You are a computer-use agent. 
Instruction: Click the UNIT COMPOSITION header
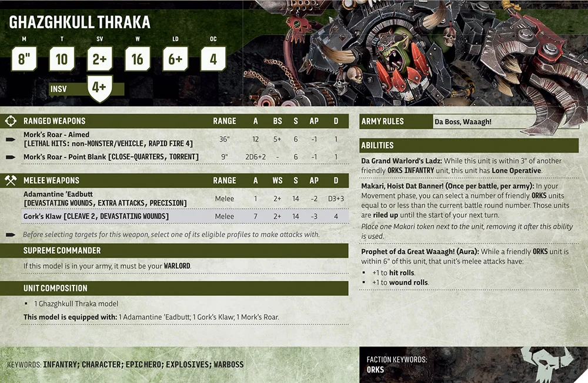(x=55, y=288)
